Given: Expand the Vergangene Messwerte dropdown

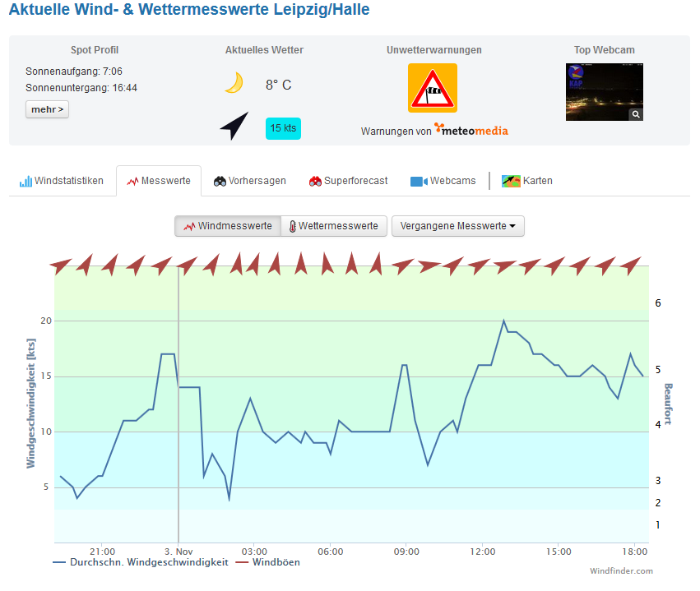Looking at the screenshot, I should [x=458, y=226].
